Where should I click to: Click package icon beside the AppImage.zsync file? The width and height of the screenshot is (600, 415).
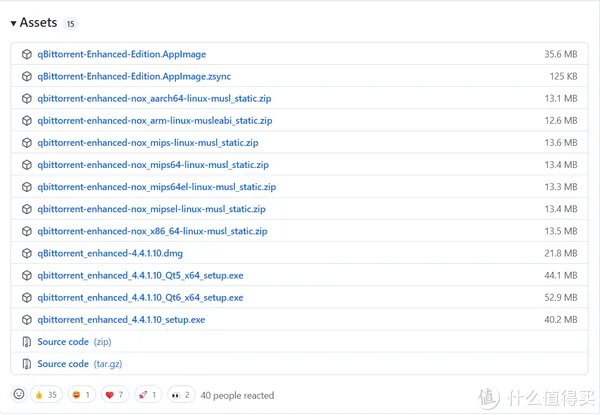tap(27, 76)
